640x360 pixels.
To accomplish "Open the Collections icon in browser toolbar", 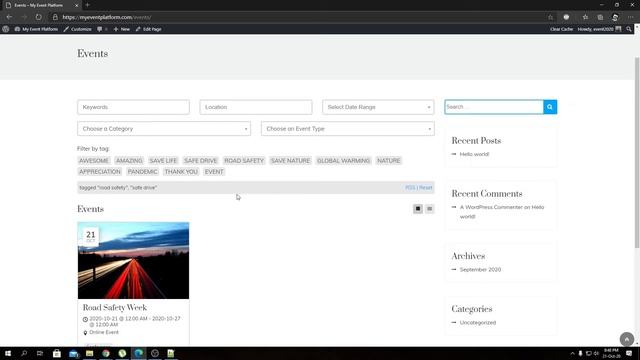I will coord(600,17).
